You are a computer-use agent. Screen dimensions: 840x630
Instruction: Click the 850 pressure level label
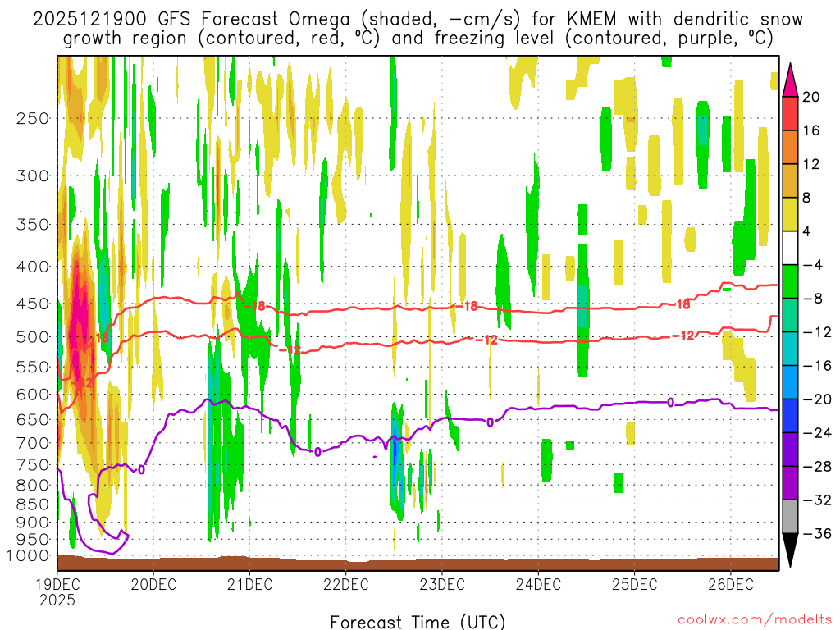(33, 504)
